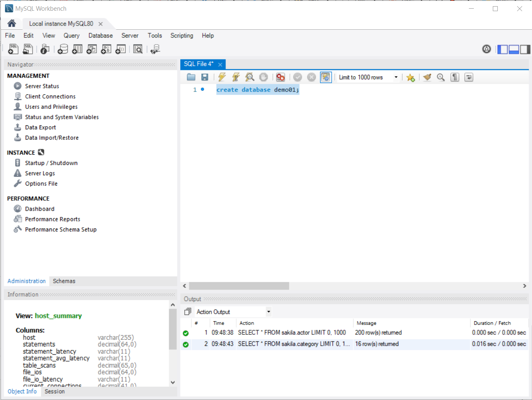
Task: Open preferences gear icon at top right
Action: [487, 49]
